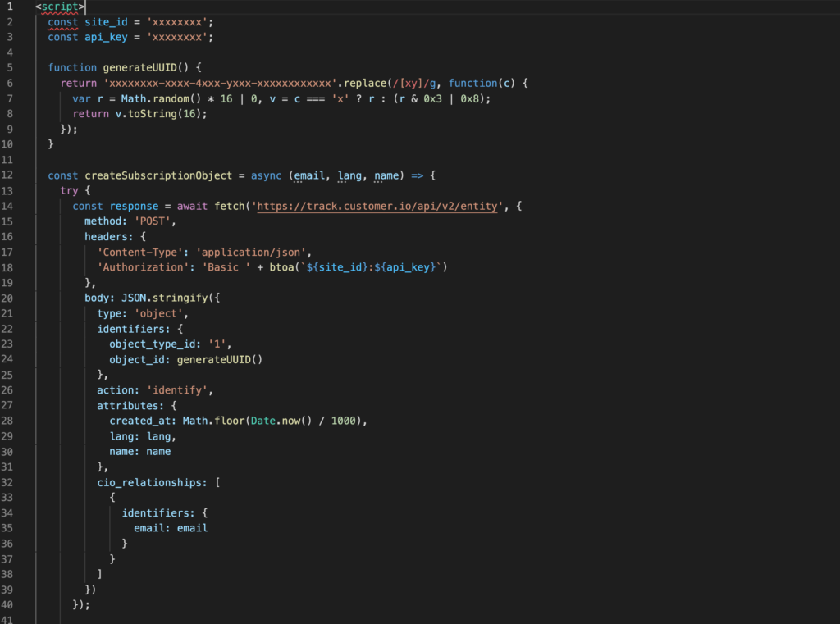Click created_at property on line 28
840x624 pixels.
tap(139, 421)
